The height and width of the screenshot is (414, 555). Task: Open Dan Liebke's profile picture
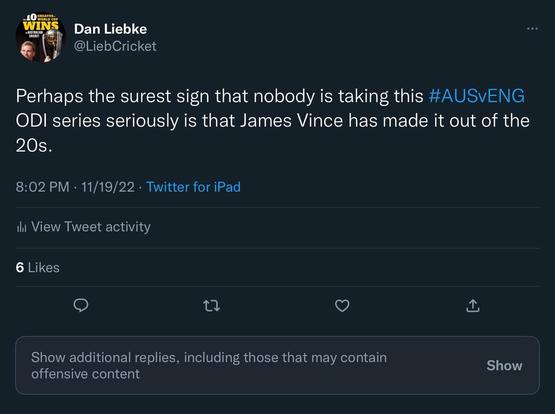[40, 38]
